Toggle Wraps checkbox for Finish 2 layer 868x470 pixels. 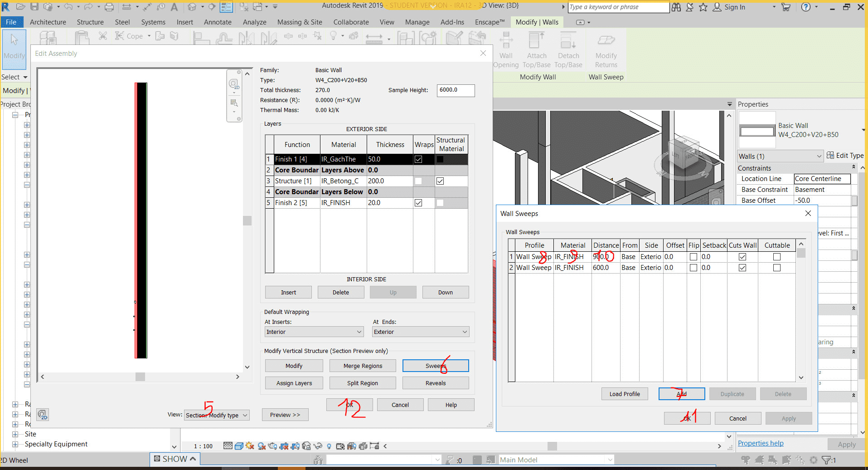(418, 203)
